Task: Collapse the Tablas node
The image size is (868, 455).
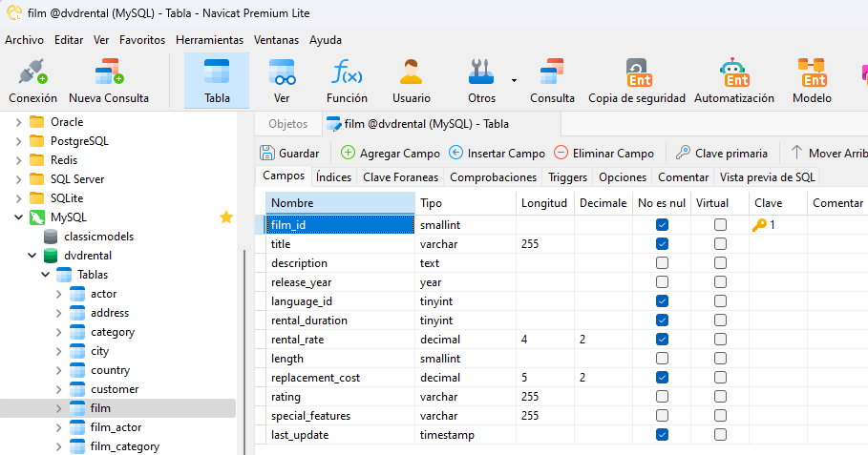Action: pos(46,275)
